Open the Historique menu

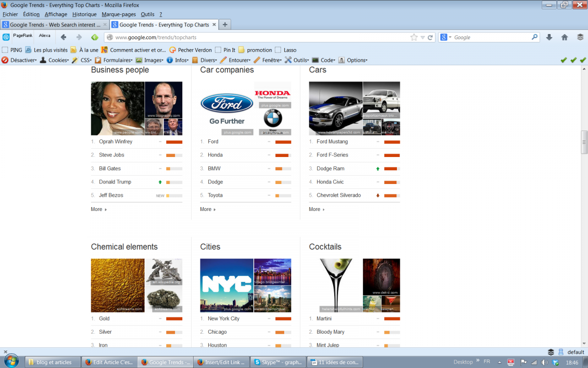coord(84,14)
